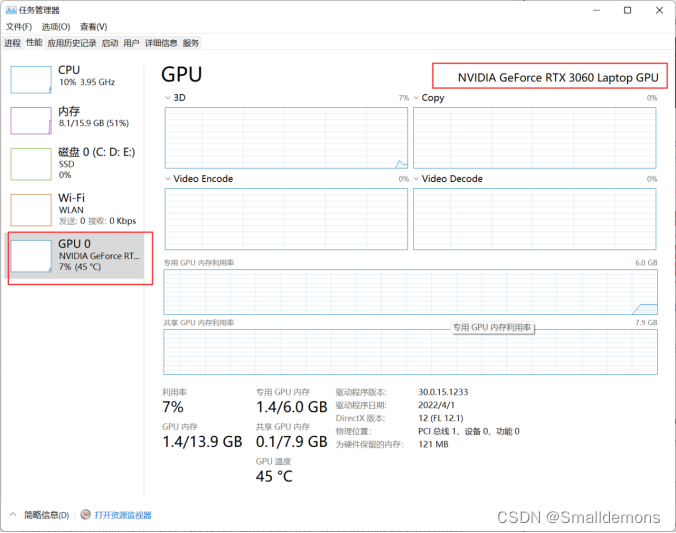This screenshot has height=533, width=676.
Task: Click the driver version 30.0.15.1233
Action: (443, 392)
